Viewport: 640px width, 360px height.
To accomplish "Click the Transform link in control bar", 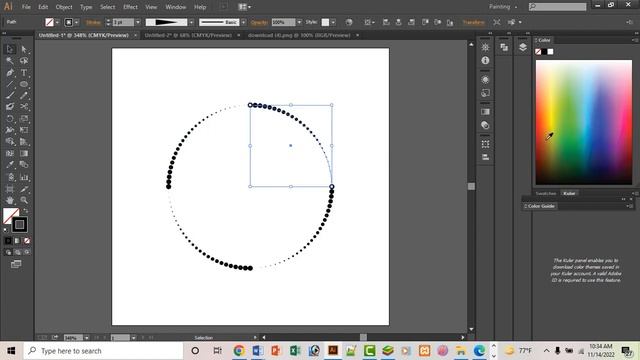I will (473, 22).
